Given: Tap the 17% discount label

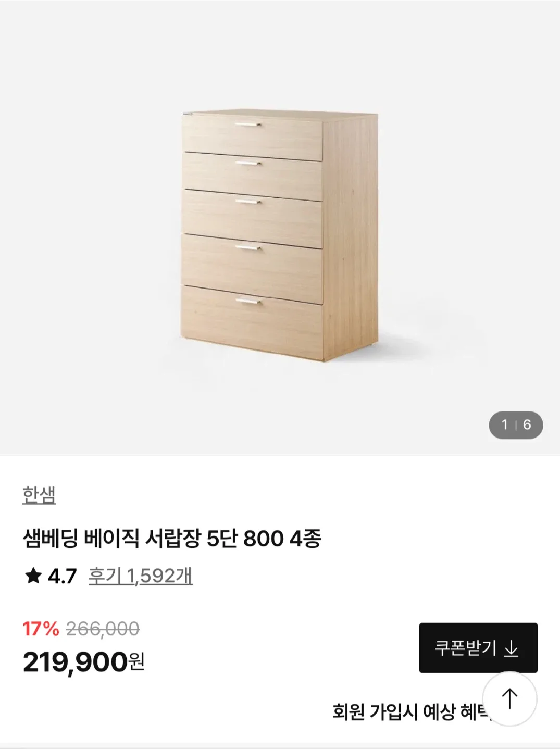Looking at the screenshot, I should pyautogui.click(x=41, y=629).
